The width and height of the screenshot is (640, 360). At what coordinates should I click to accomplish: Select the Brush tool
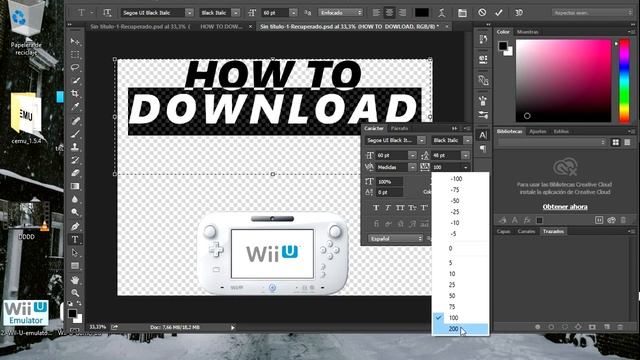click(x=75, y=133)
